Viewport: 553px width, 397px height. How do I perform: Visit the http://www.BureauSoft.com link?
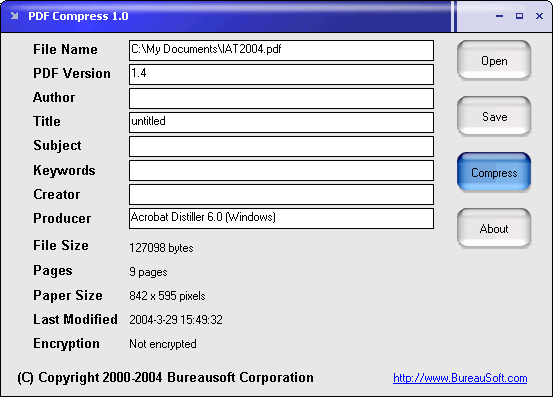pyautogui.click(x=460, y=378)
